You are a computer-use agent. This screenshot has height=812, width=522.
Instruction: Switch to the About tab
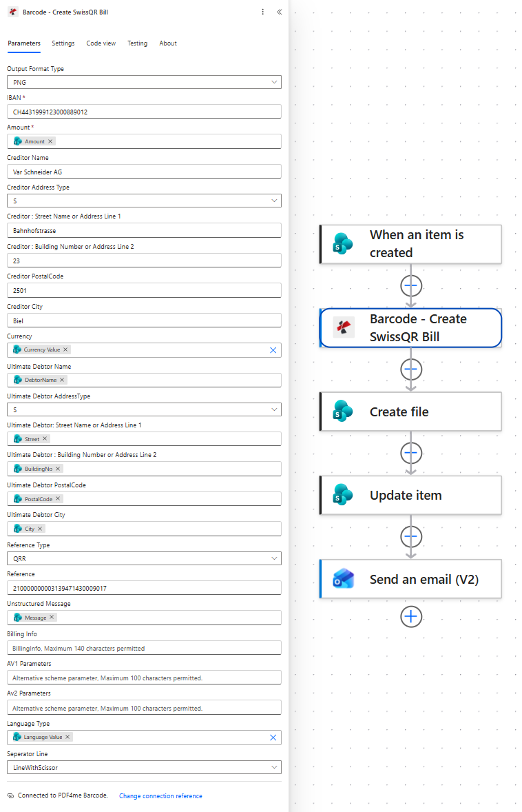pos(167,43)
